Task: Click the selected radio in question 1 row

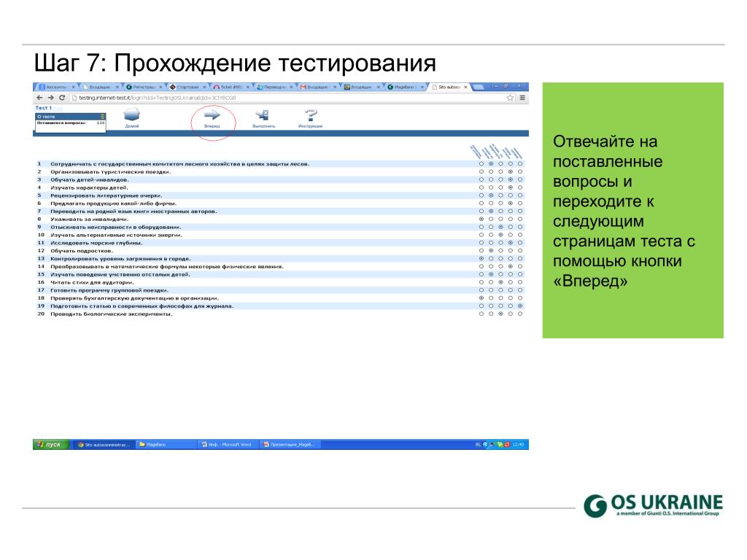Action: coord(491,164)
